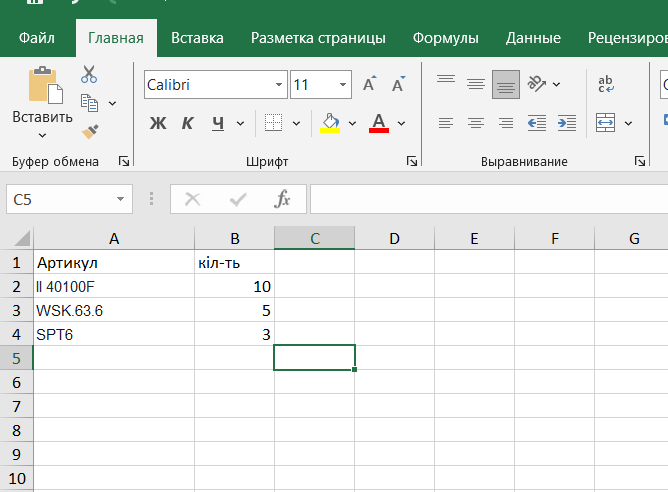Open the Формулы ribbon tab
This screenshot has width=668, height=492.
[x=445, y=39]
